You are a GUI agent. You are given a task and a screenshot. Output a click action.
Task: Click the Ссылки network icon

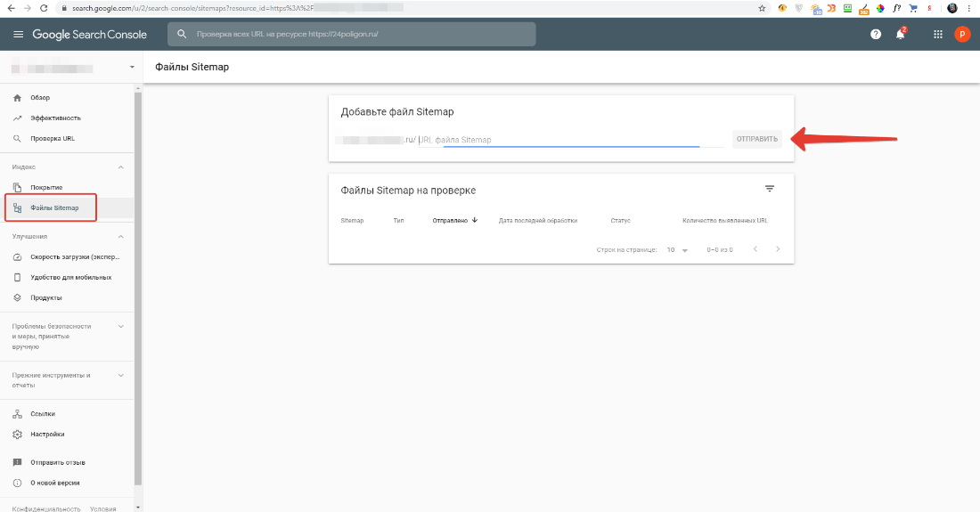(18, 414)
